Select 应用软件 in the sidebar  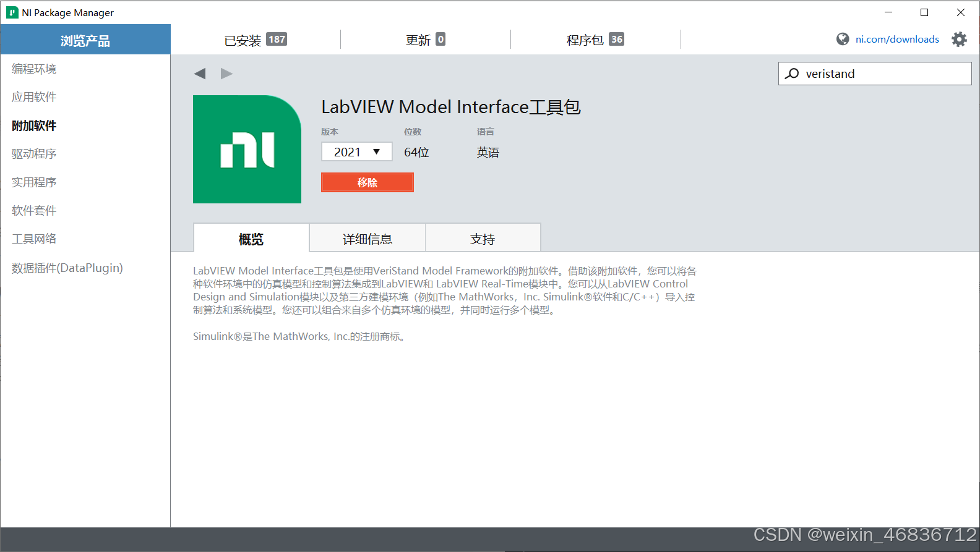click(34, 97)
